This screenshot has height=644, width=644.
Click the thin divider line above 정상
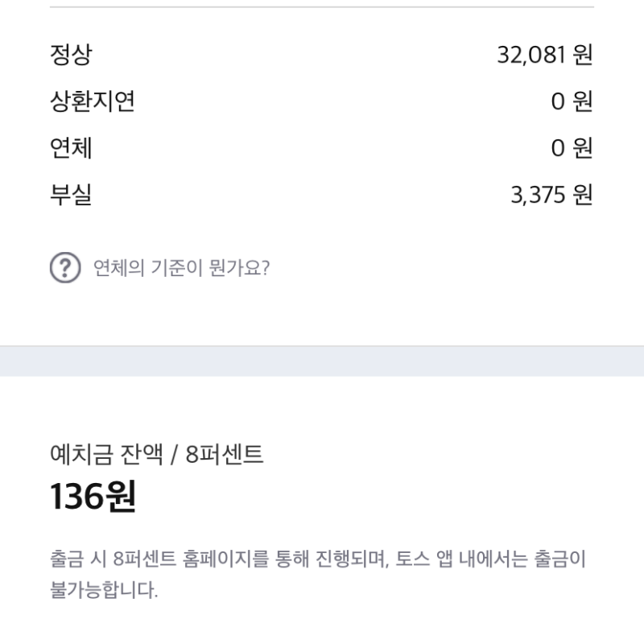tap(322, 7)
